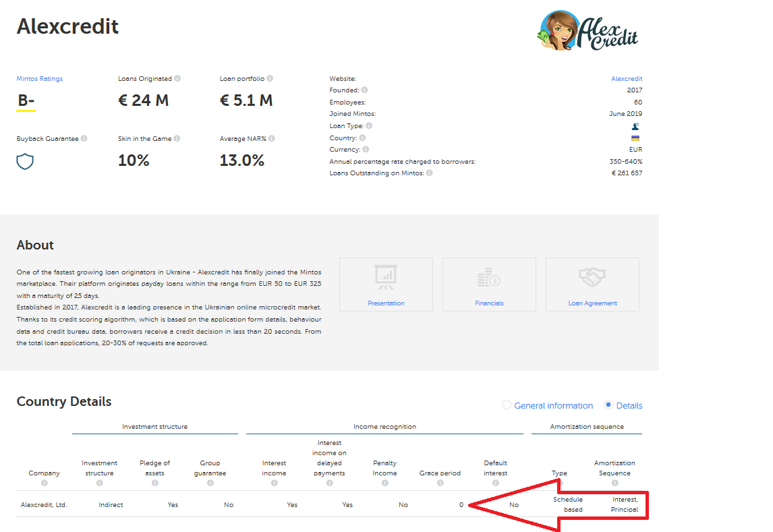773x532 pixels.
Task: Select the Details radio button
Action: pos(608,405)
